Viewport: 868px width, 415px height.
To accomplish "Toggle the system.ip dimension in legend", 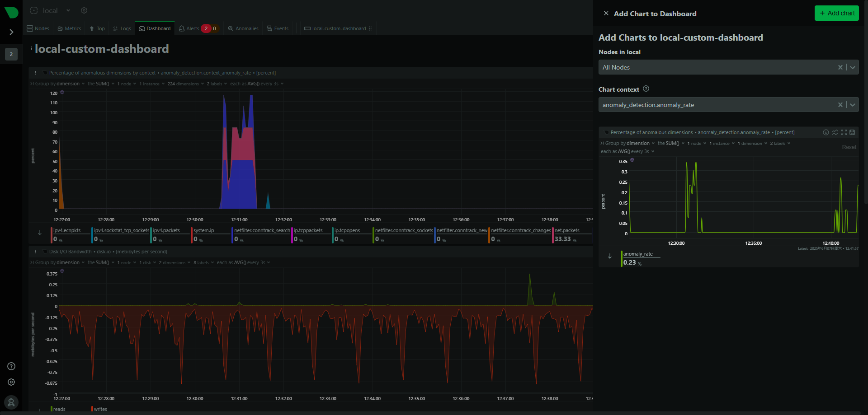I will (204, 230).
